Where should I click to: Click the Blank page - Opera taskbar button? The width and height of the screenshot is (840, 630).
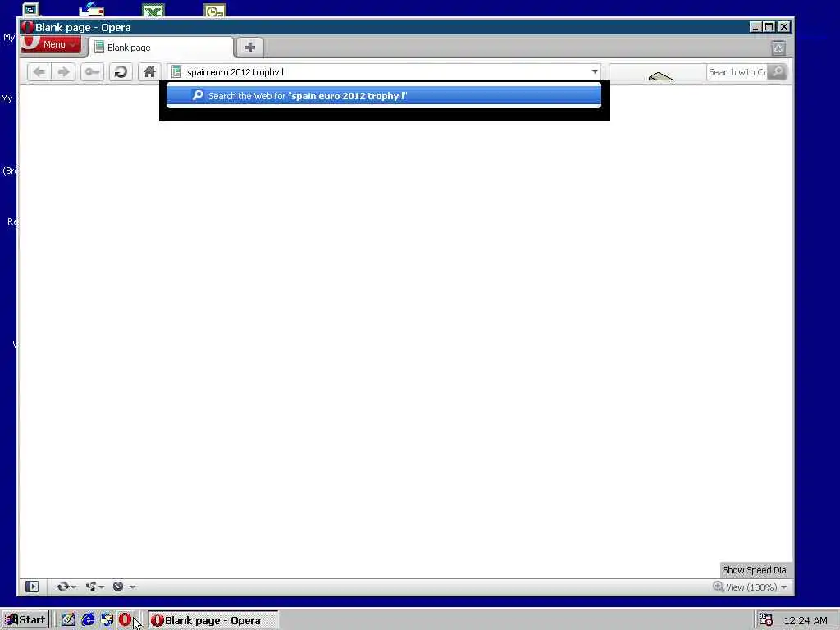click(x=212, y=620)
